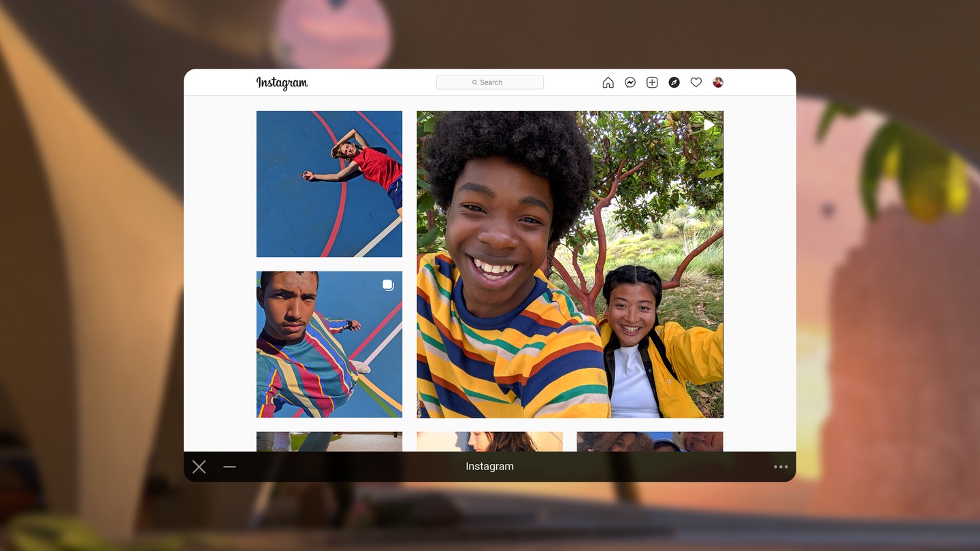The height and width of the screenshot is (551, 980).
Task: Open the boy lying on blue court thumbnail
Action: click(x=329, y=184)
